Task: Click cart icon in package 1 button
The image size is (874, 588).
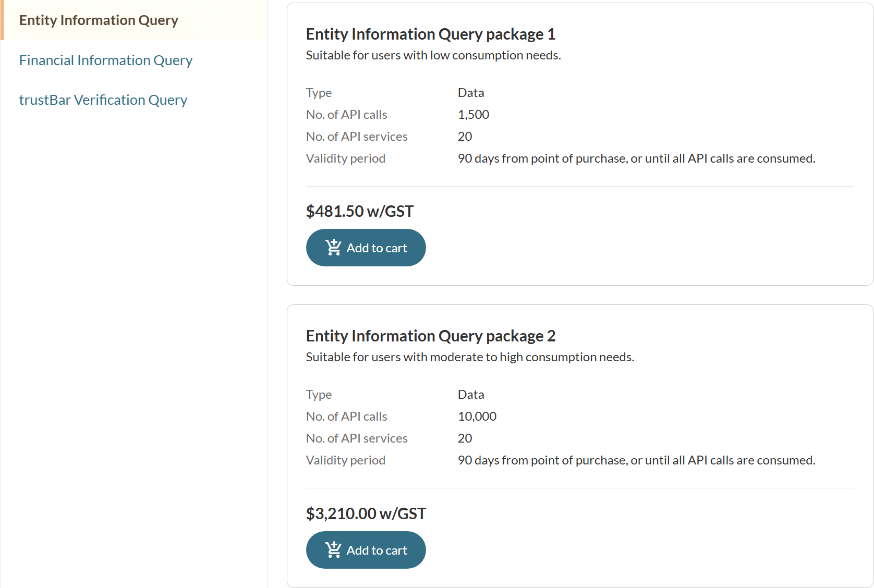Action: 333,247
